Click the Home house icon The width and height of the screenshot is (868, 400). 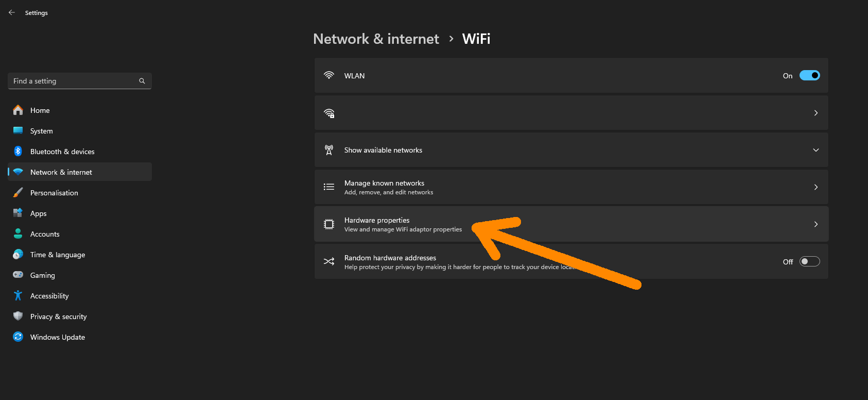tap(18, 110)
